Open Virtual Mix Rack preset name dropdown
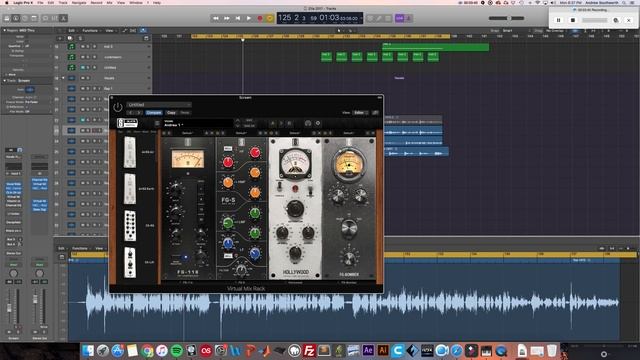Screen dimensions: 640x360 198,123
